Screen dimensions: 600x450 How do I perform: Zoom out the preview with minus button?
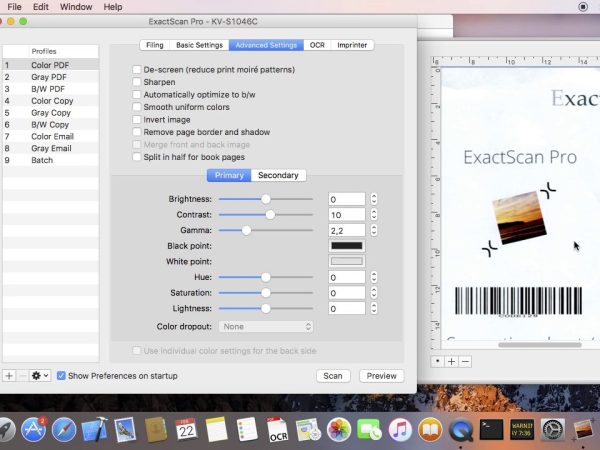point(465,362)
